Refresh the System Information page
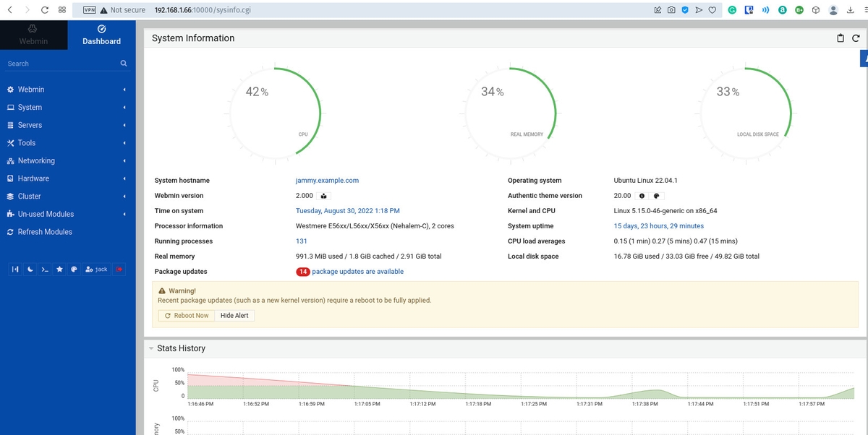Image resolution: width=868 pixels, height=435 pixels. (856, 38)
